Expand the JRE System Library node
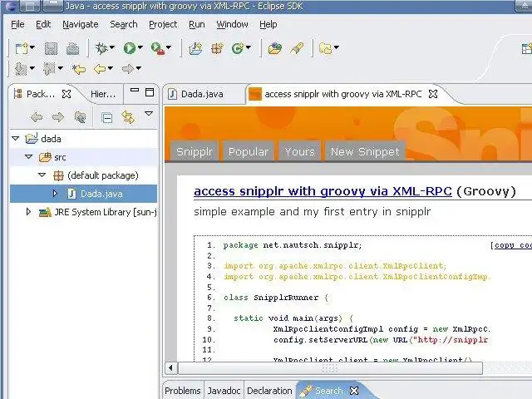The width and height of the screenshot is (532, 399). (28, 212)
